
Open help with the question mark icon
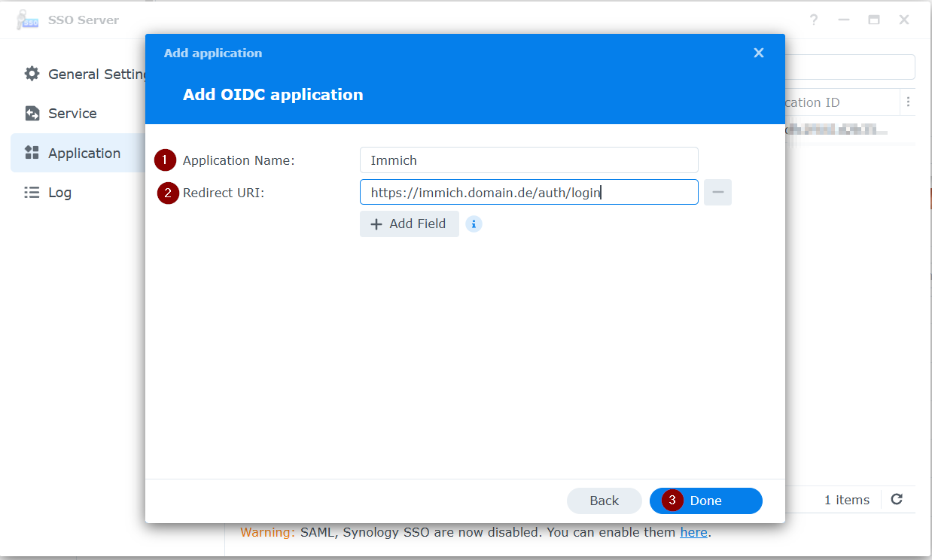click(x=814, y=20)
